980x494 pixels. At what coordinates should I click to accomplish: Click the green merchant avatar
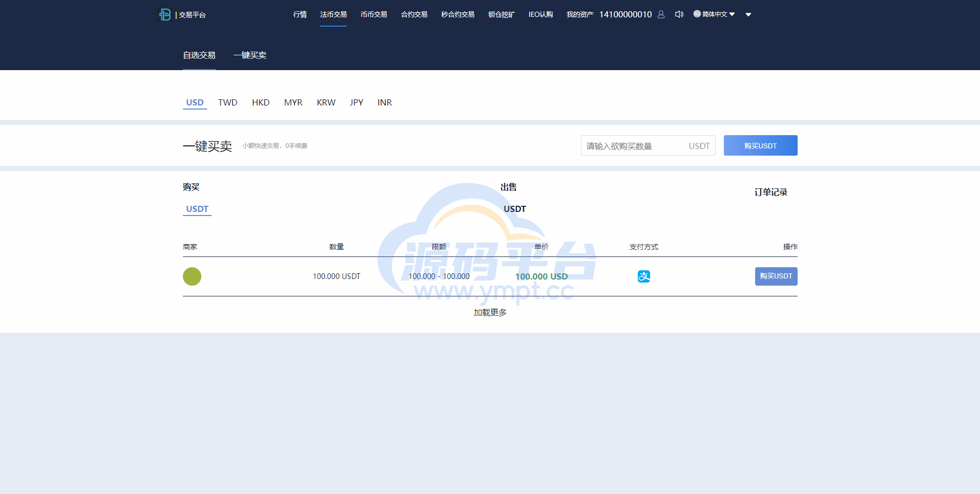192,276
